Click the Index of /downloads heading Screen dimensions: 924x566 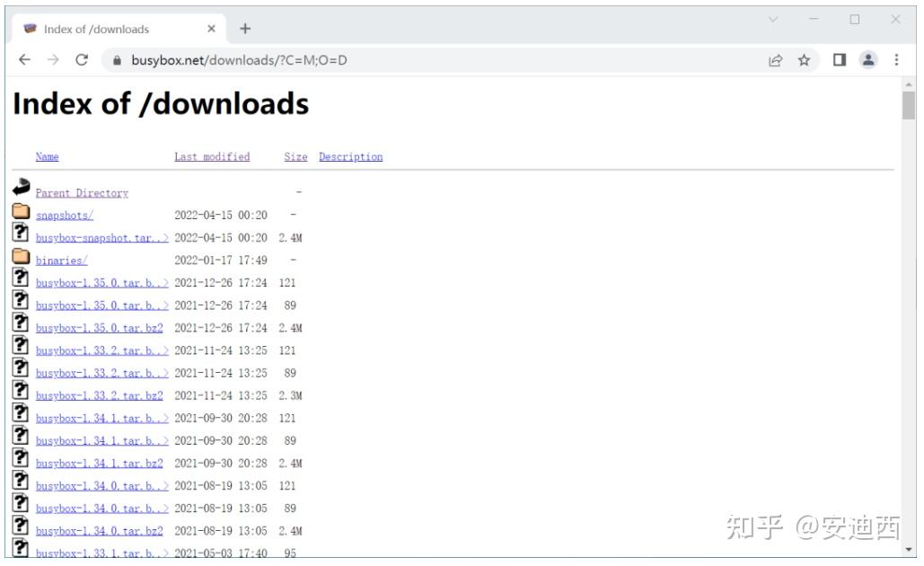point(161,104)
